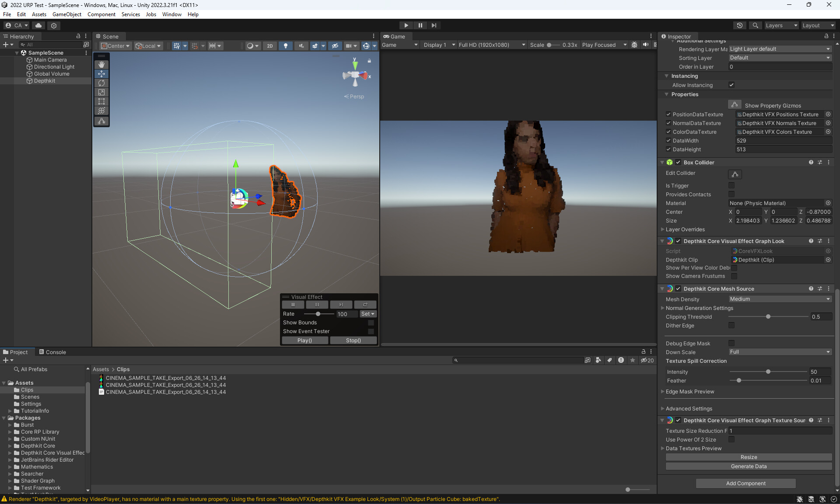Open the Layers dropdown
The image size is (840, 504).
coord(781,25)
